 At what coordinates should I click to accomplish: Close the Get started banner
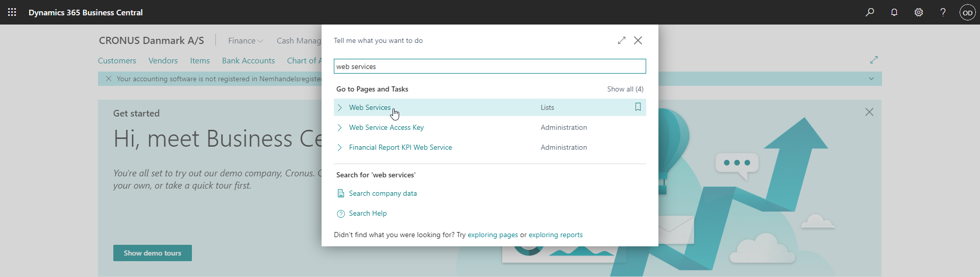tap(869, 112)
